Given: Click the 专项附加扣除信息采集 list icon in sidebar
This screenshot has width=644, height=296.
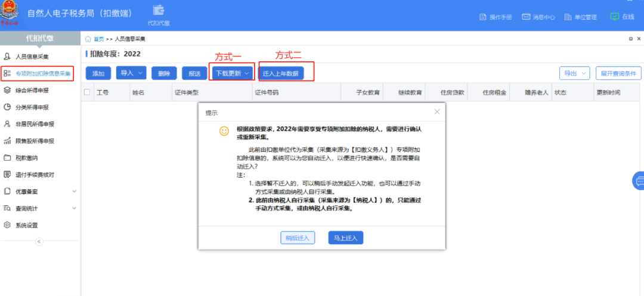Looking at the screenshot, I should tap(7, 73).
